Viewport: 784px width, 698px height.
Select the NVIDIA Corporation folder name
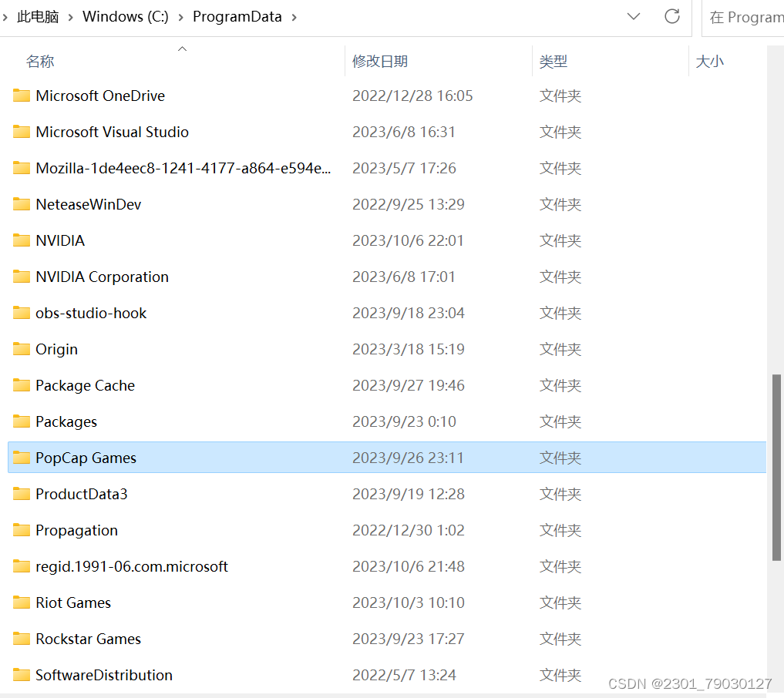102,277
